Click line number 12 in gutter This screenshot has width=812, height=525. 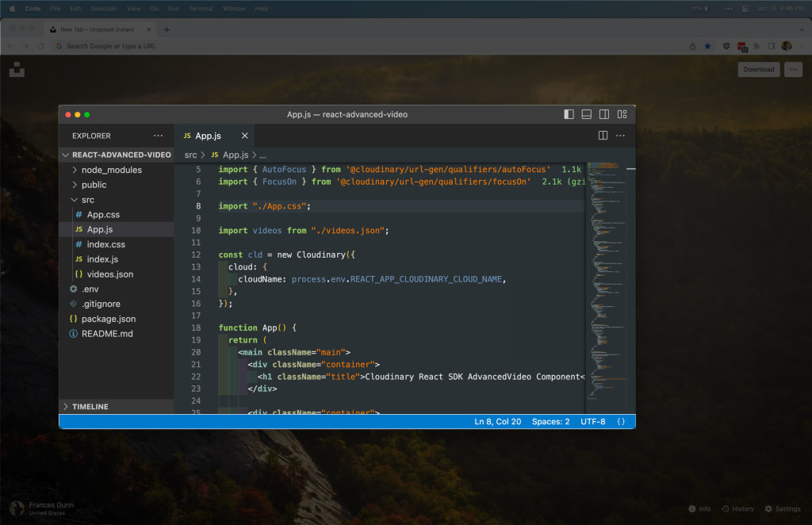196,255
